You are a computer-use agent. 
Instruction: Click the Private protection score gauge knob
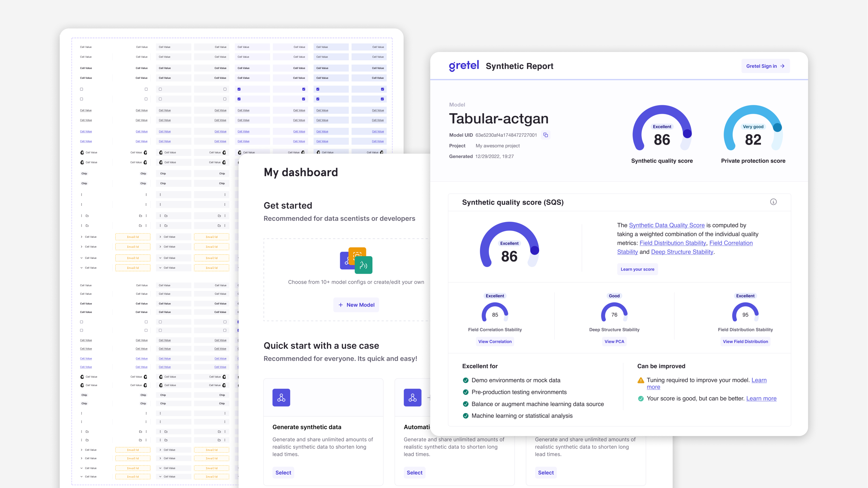click(777, 127)
